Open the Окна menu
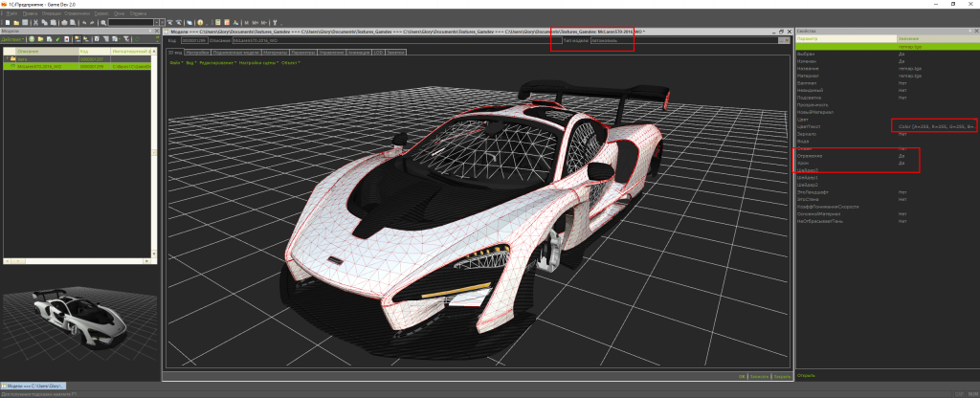The height and width of the screenshot is (398, 980). click(x=120, y=13)
